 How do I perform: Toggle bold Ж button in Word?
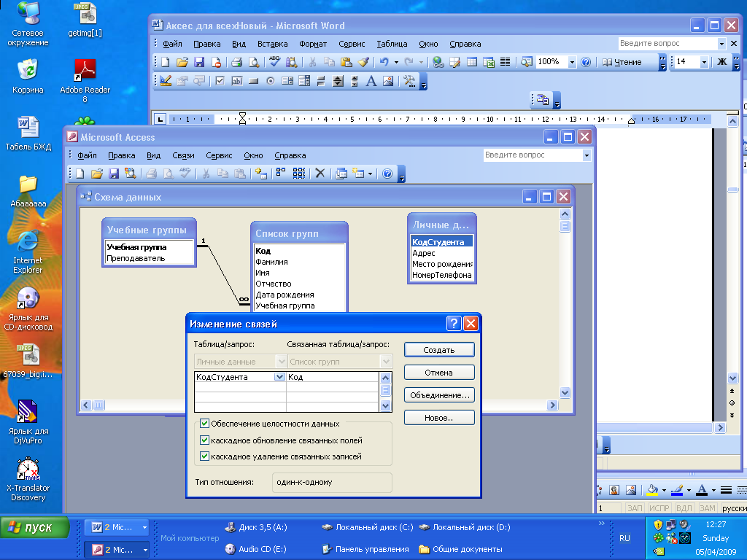(x=722, y=62)
